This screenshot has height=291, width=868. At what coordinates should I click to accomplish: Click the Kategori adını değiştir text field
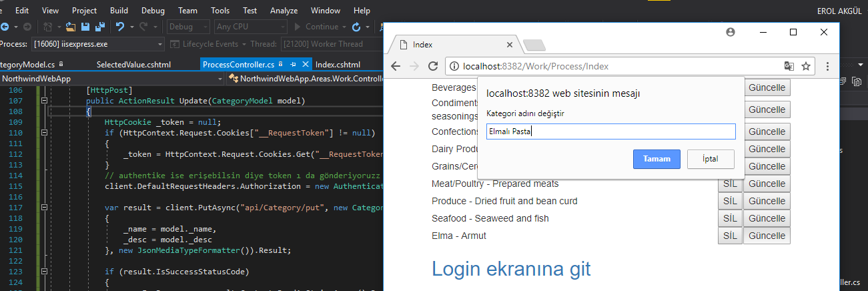610,131
